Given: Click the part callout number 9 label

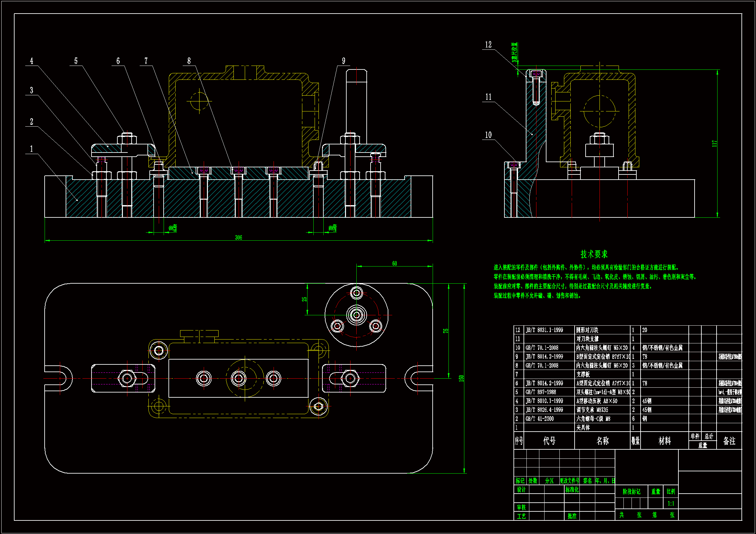Looking at the screenshot, I should [x=343, y=61].
